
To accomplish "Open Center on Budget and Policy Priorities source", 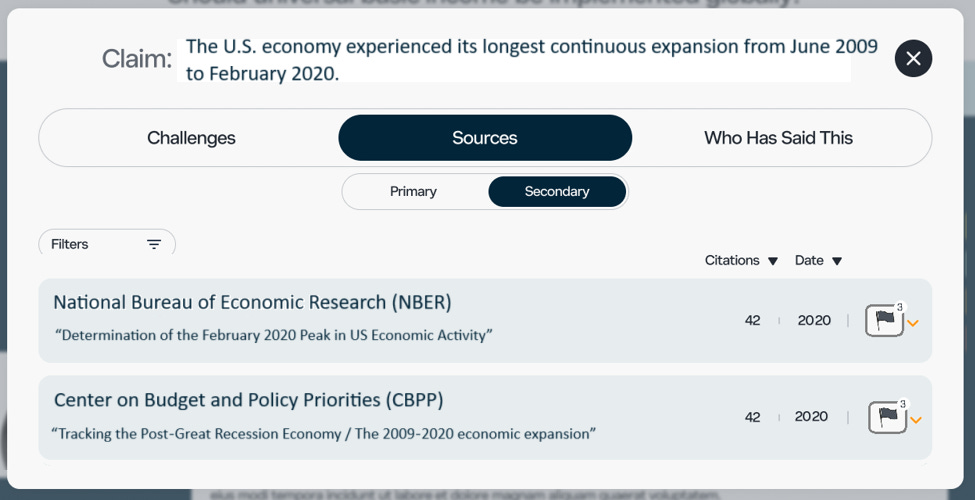I will click(x=248, y=400).
